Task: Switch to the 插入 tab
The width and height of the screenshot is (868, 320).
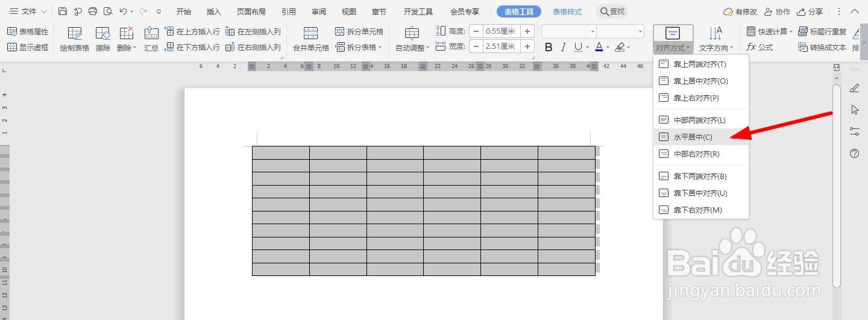Action: 214,11
